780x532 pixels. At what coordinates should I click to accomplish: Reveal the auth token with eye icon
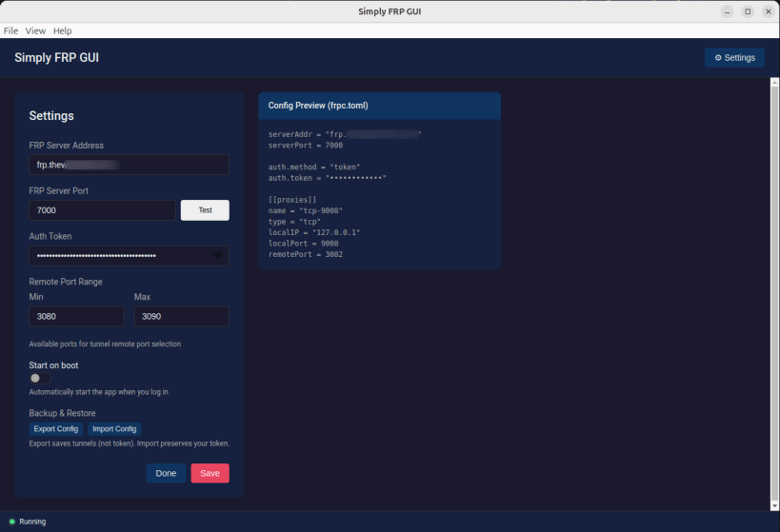click(217, 255)
